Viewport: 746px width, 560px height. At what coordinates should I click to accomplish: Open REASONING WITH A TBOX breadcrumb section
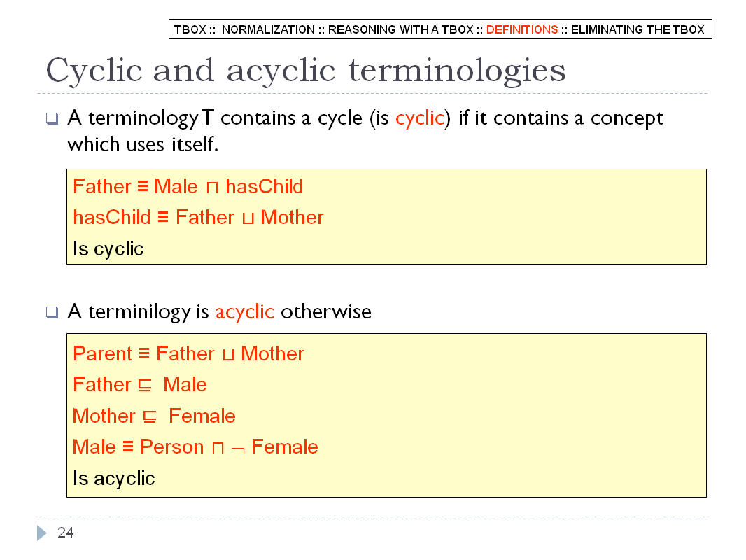click(400, 29)
